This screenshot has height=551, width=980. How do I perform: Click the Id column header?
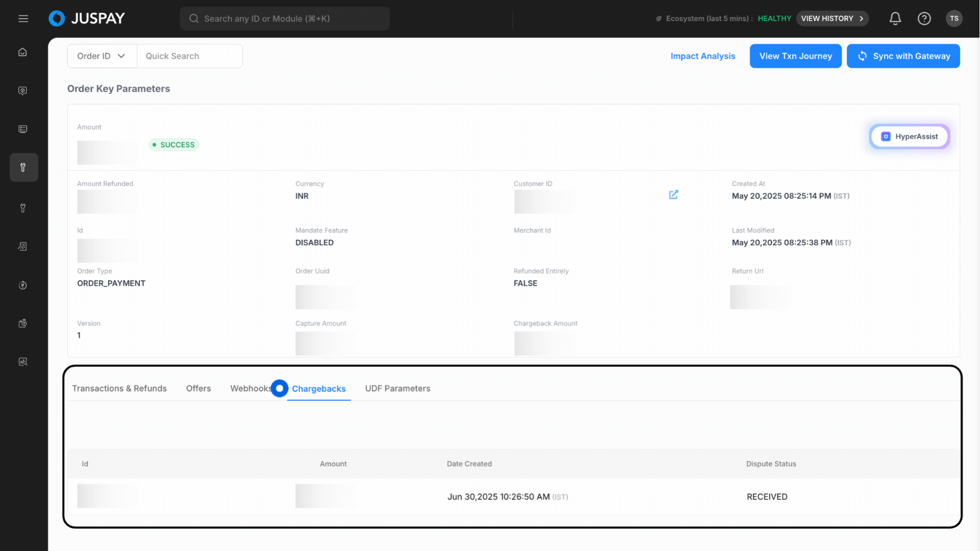(85, 464)
